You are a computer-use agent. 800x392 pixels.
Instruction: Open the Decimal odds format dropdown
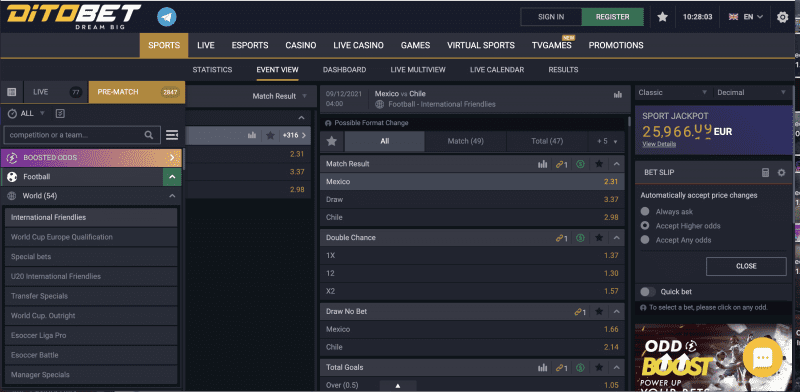(x=752, y=92)
